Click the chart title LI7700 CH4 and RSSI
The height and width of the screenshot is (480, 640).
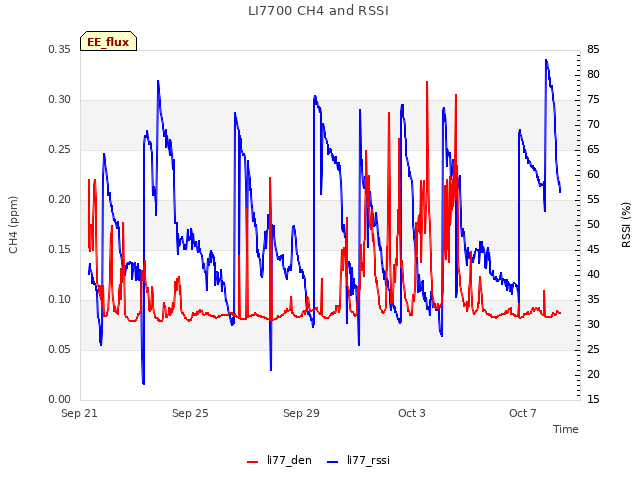(318, 11)
